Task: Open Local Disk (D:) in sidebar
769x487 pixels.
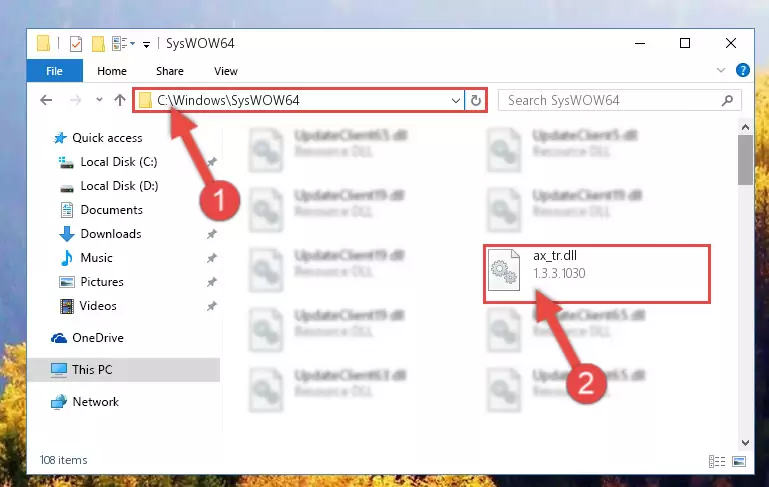Action: [108, 186]
